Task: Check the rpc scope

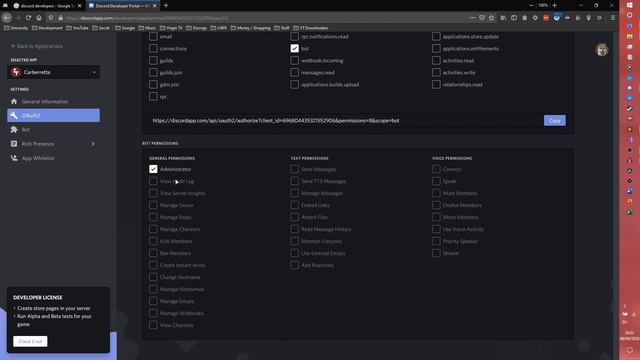Action: tap(153, 96)
